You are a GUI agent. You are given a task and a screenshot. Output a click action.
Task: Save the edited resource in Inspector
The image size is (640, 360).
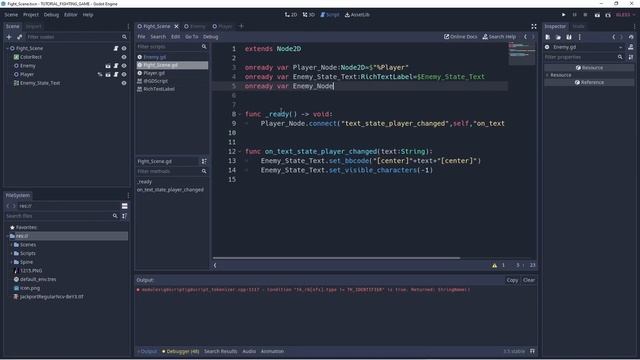[x=569, y=37]
